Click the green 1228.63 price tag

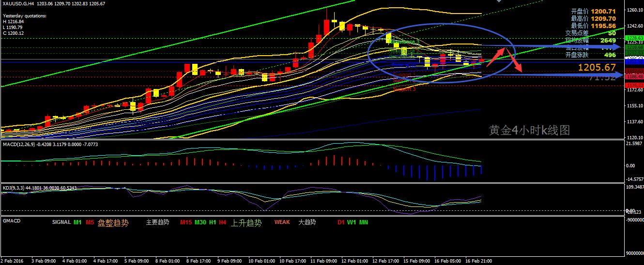[x=633, y=37]
